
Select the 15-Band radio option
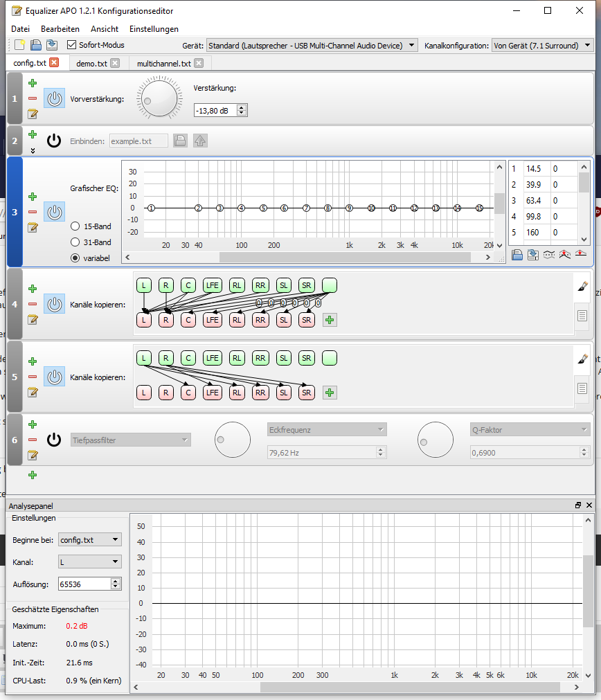[75, 226]
